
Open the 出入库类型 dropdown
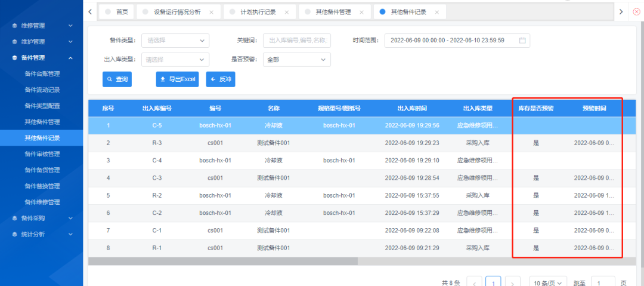(175, 59)
